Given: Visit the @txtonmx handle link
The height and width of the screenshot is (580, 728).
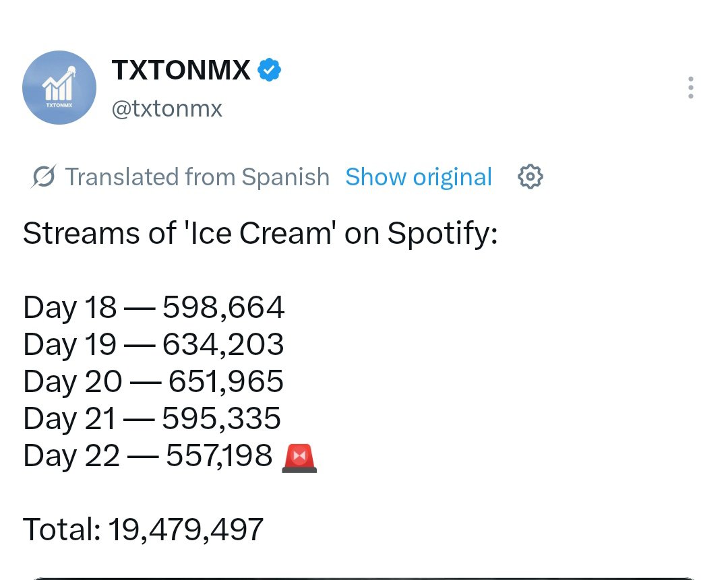Looking at the screenshot, I should pos(166,108).
